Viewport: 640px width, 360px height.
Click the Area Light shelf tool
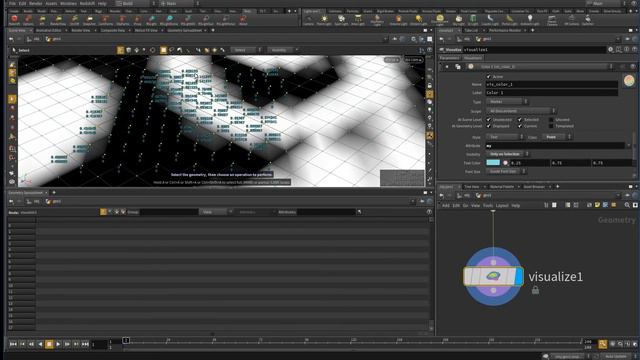pyautogui.click(x=358, y=20)
